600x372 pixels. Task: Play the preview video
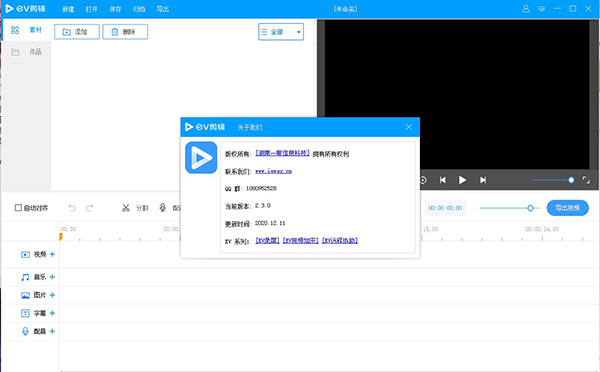462,180
